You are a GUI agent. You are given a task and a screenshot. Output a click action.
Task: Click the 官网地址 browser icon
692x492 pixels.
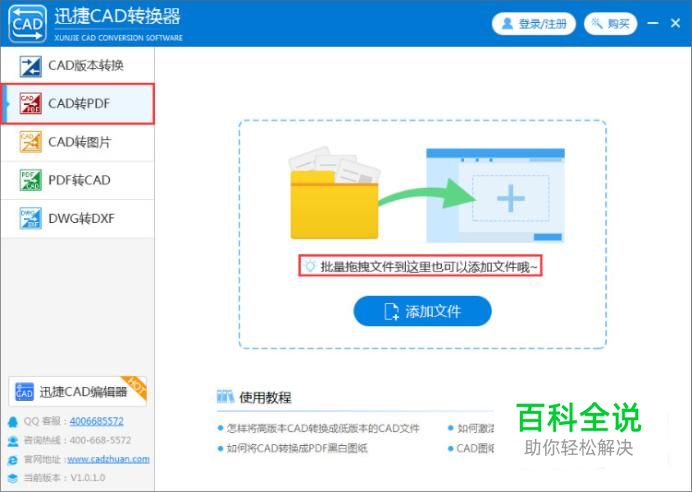pos(13,460)
